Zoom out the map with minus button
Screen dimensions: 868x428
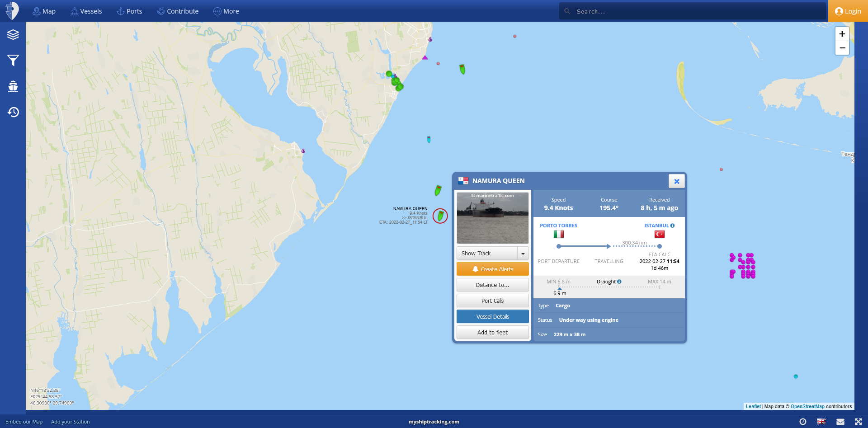click(842, 48)
